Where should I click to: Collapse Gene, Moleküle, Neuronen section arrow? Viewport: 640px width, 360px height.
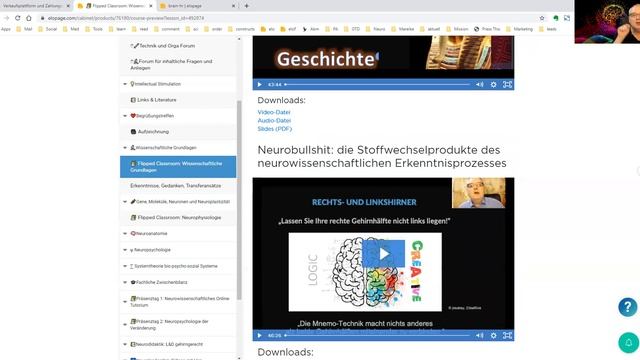125,202
